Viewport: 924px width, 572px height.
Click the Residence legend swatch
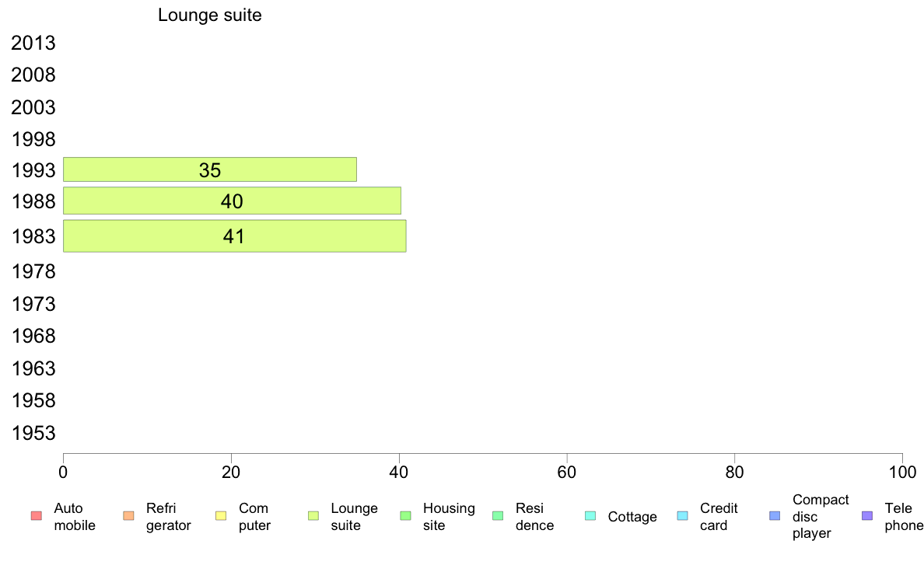[498, 516]
